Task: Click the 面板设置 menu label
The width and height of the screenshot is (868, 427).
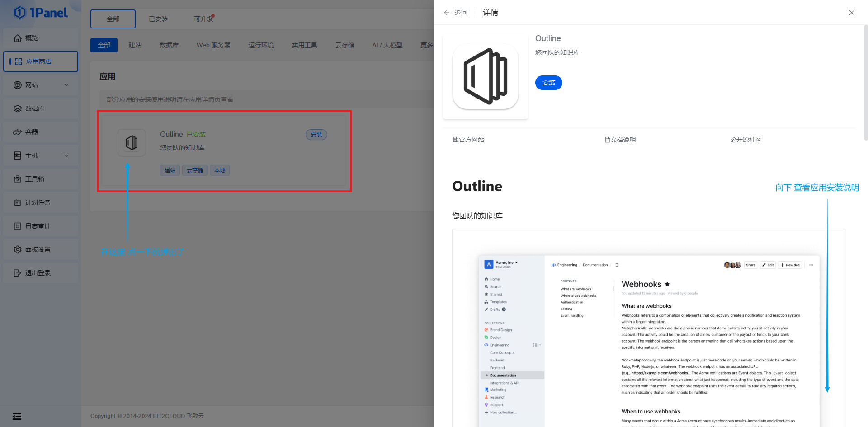Action: [x=38, y=249]
